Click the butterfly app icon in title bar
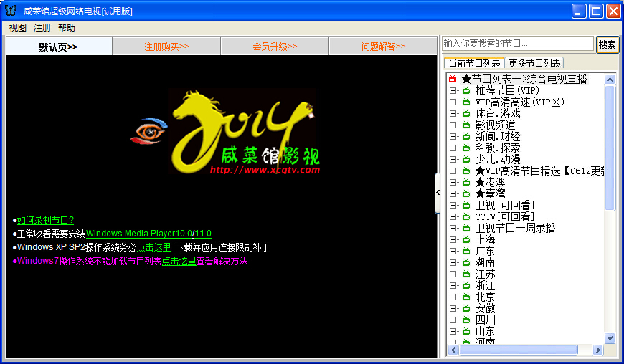This screenshot has height=364, width=624. [11, 11]
